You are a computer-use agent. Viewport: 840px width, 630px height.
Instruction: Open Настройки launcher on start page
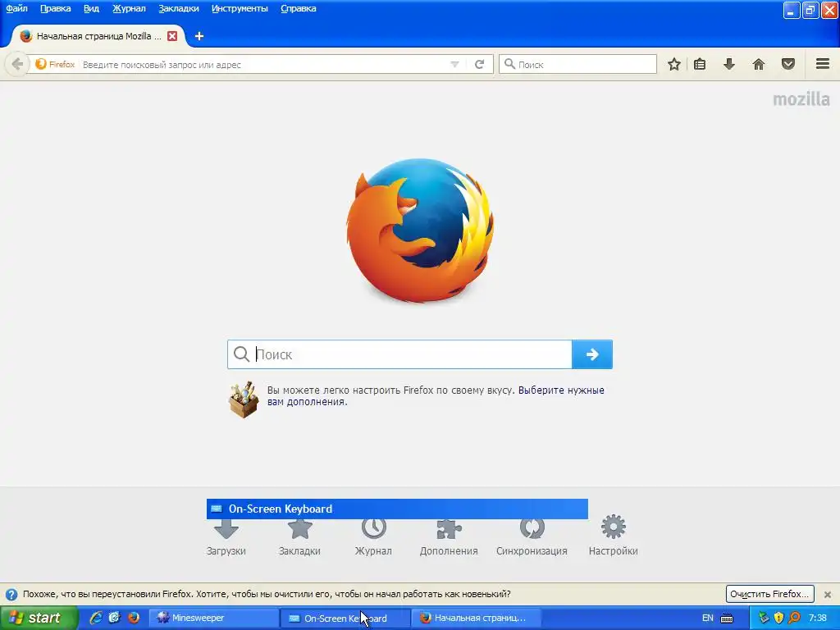tap(613, 536)
